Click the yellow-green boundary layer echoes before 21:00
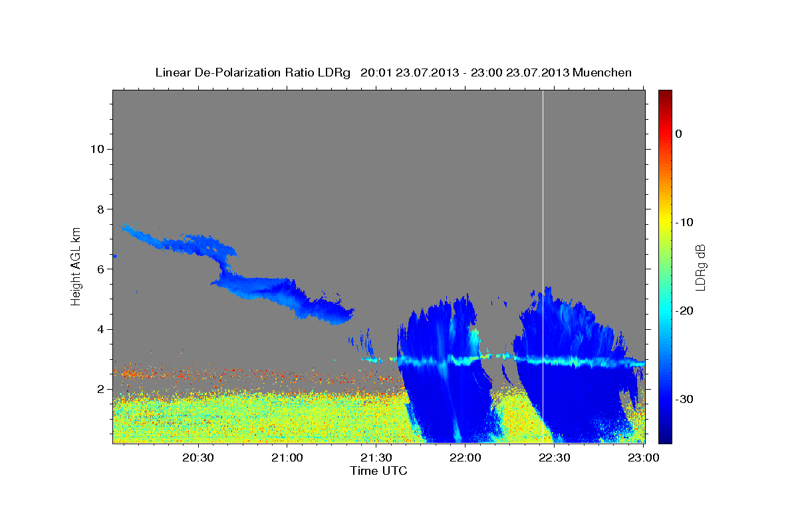This screenshot has width=798, height=532. pyautogui.click(x=199, y=418)
